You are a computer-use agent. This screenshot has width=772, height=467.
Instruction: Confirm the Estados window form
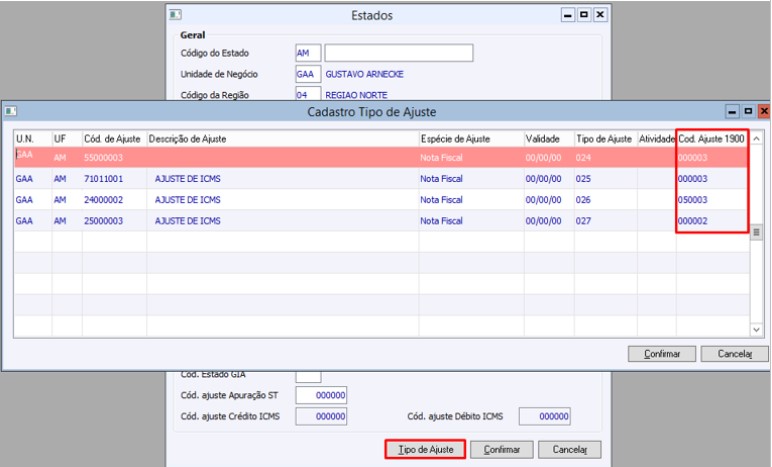(502, 449)
